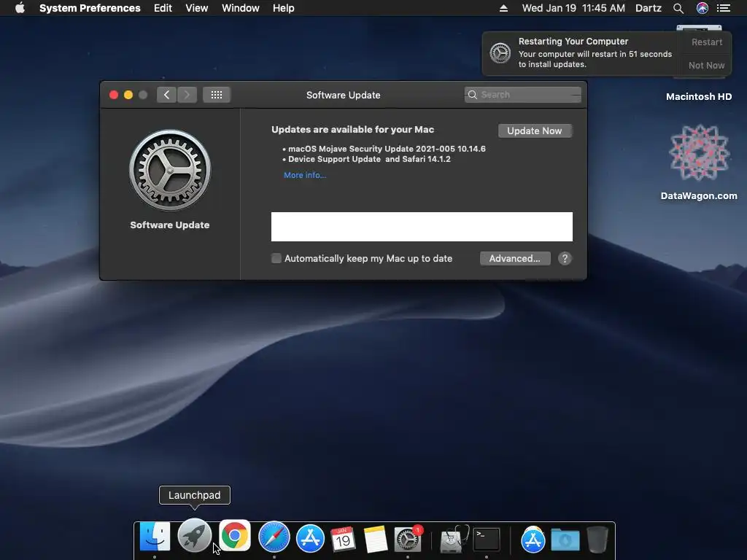Viewport: 747px width, 560px height.
Task: Click the Search field in Software Update
Action: coord(522,95)
